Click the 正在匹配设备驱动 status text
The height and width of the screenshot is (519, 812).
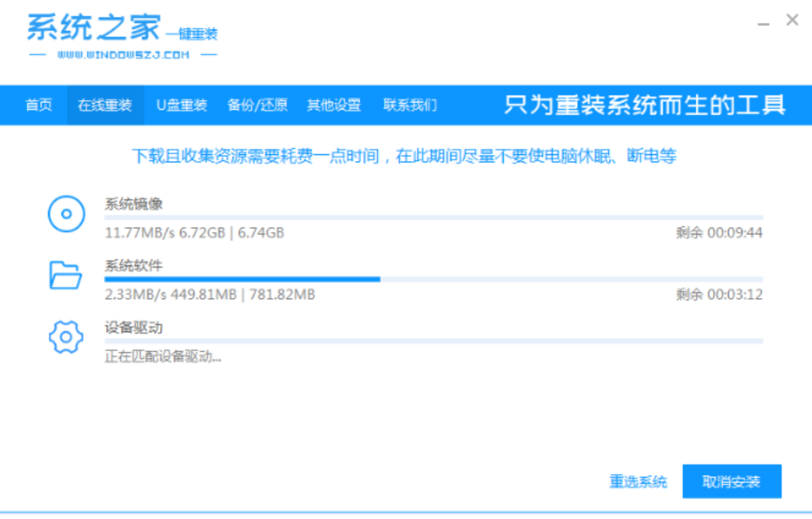pyautogui.click(x=162, y=357)
